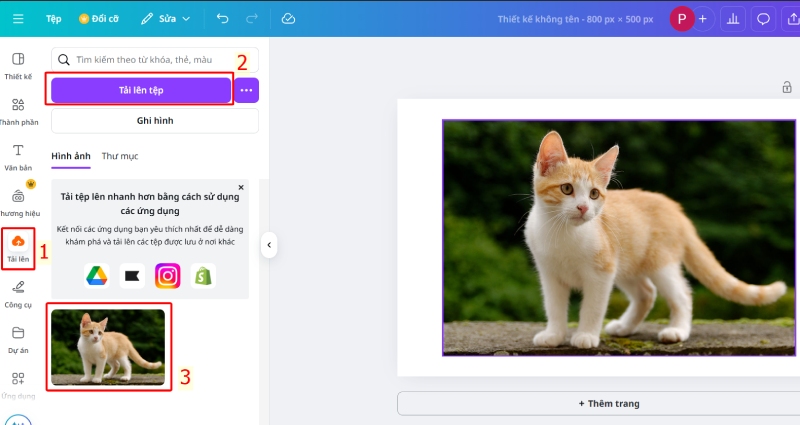Click the Google Drive app icon

tap(96, 276)
